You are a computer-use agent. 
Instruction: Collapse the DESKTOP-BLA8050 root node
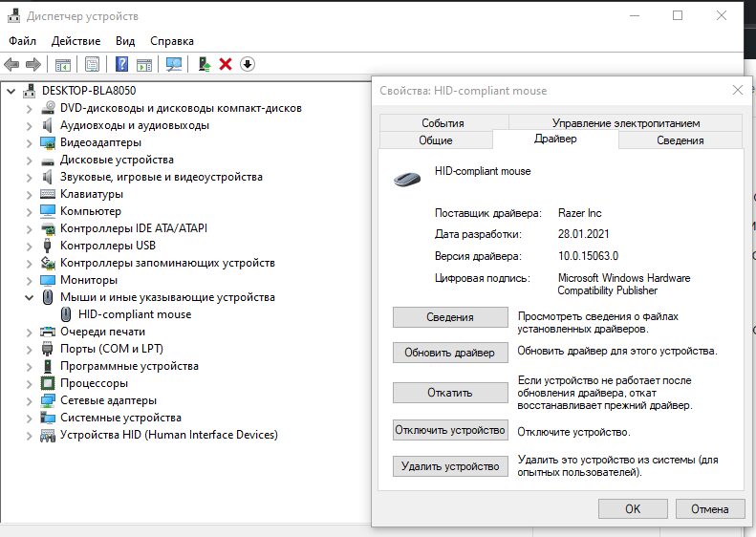pos(11,91)
